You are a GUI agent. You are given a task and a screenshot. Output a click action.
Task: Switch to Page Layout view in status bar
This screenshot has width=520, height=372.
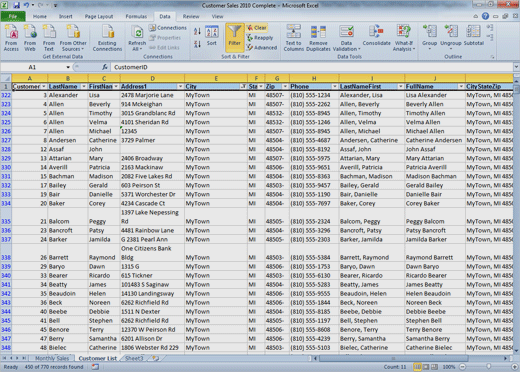pos(426,367)
